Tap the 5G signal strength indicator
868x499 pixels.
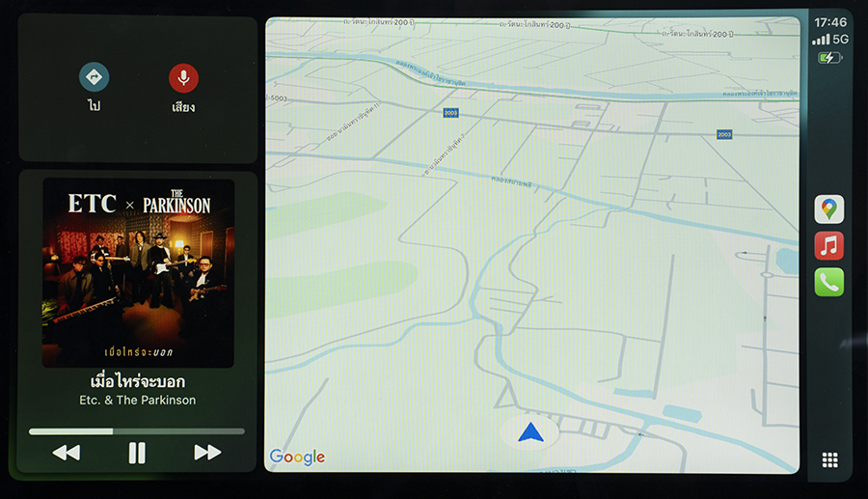829,40
